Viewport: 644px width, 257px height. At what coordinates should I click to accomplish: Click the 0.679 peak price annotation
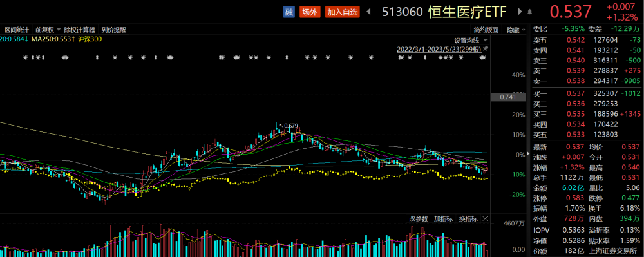[x=291, y=126]
